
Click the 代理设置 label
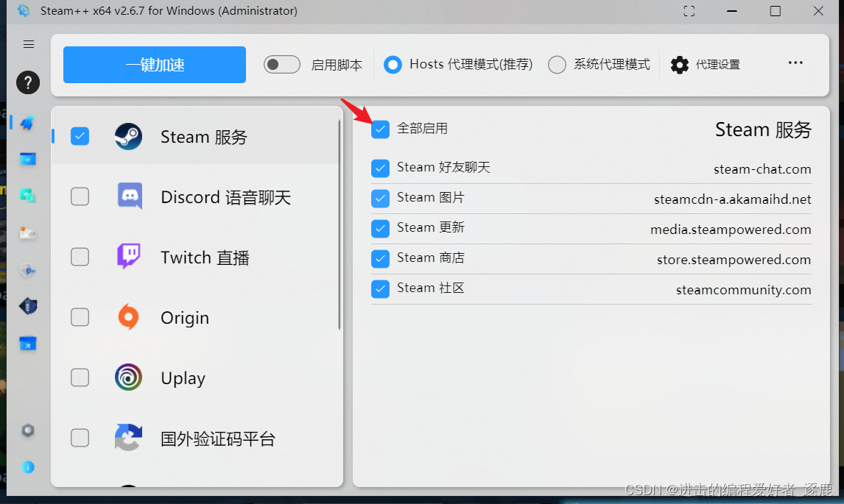pyautogui.click(x=717, y=65)
